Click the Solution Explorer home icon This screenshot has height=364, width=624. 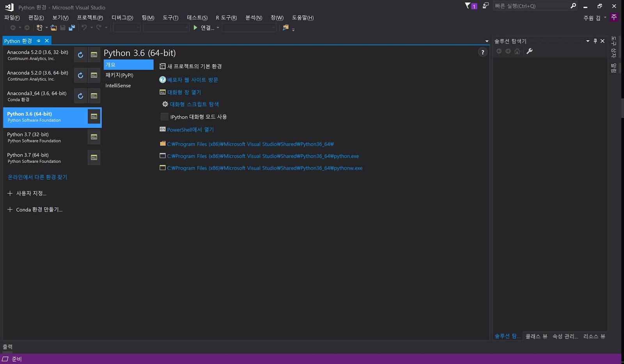[x=517, y=51]
